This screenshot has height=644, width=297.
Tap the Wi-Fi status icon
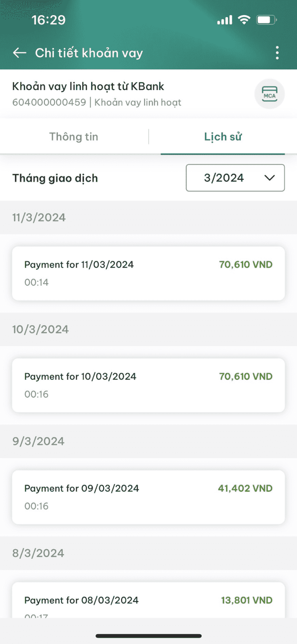pos(244,19)
